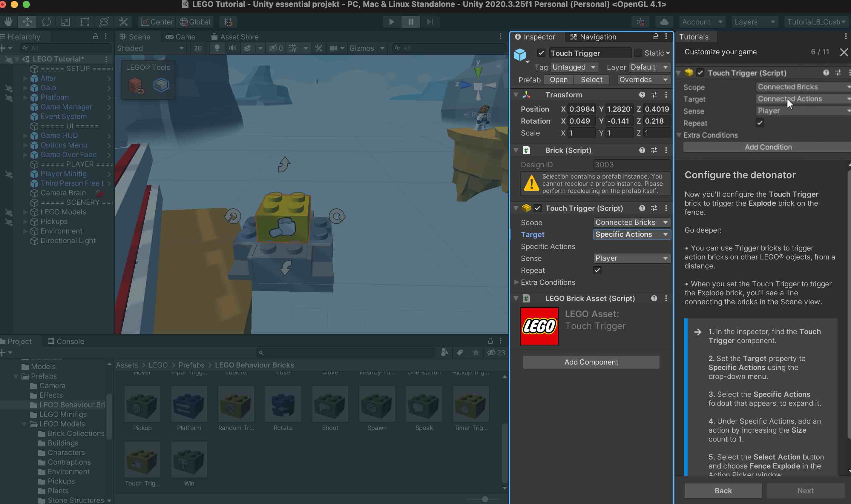
Task: Click the prefab Select button
Action: click(591, 79)
